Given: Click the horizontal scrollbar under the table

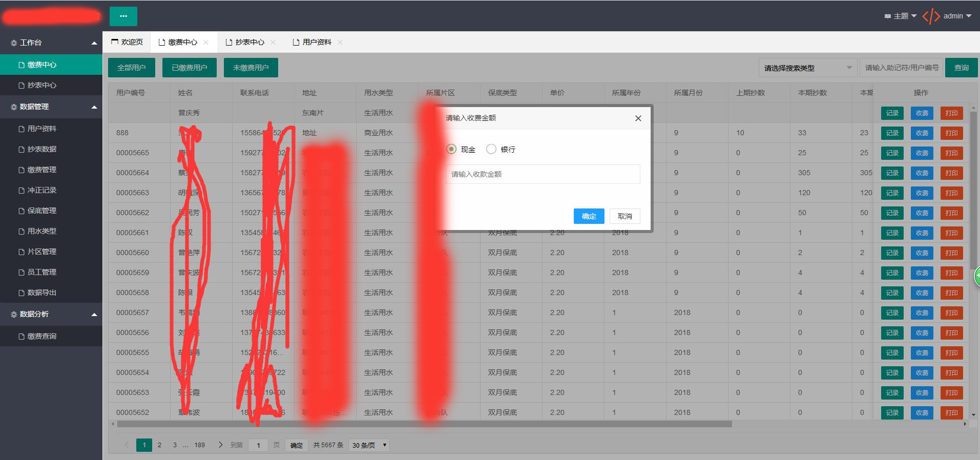Looking at the screenshot, I should pos(424,424).
